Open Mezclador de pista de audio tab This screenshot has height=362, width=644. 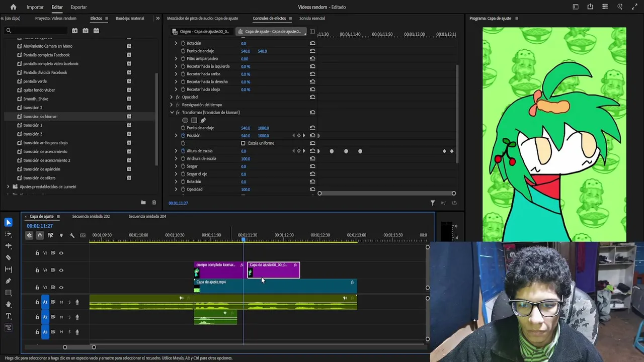[x=202, y=19]
